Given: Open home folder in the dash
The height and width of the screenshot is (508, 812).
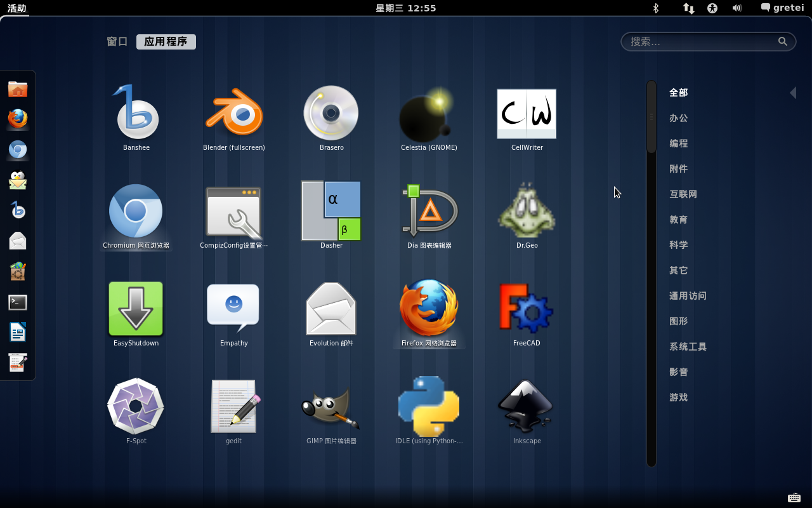Looking at the screenshot, I should (18, 89).
